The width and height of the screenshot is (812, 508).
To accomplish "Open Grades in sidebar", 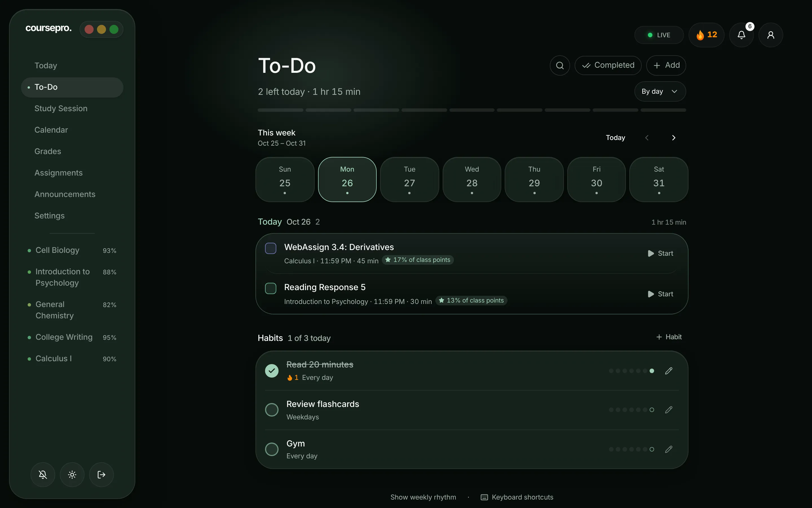I will pyautogui.click(x=72, y=152).
